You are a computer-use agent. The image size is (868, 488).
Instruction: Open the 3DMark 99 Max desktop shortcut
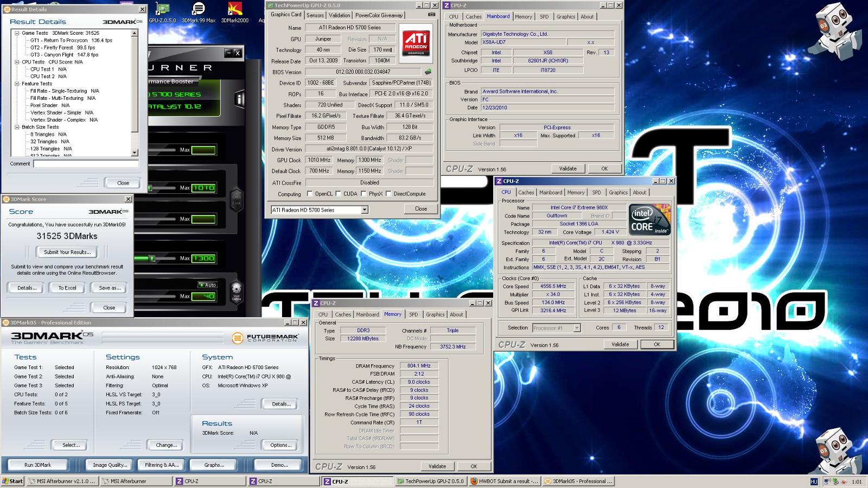(x=199, y=12)
